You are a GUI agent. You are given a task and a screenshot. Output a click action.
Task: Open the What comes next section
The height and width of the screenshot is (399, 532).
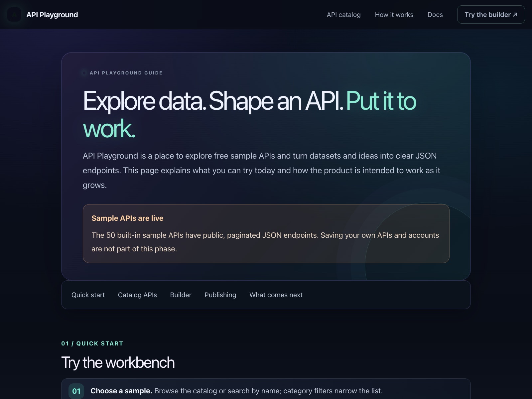coord(276,295)
